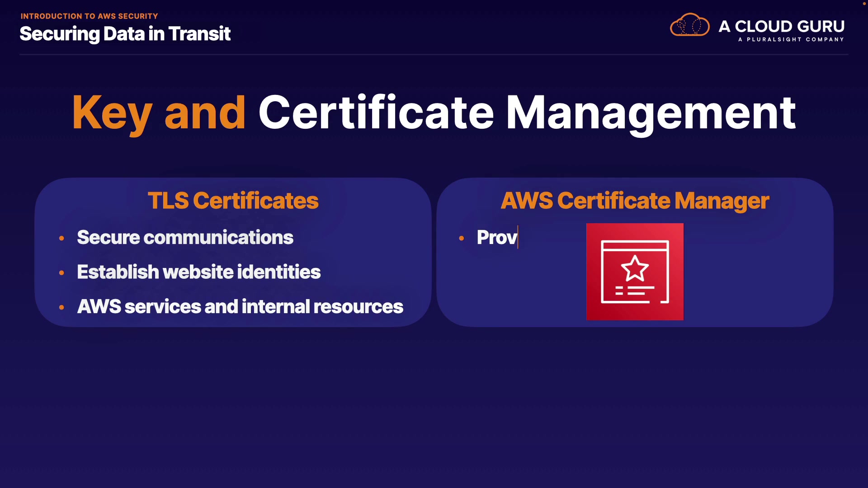Click the bullet before Prov text
This screenshot has width=868, height=488.
point(461,238)
